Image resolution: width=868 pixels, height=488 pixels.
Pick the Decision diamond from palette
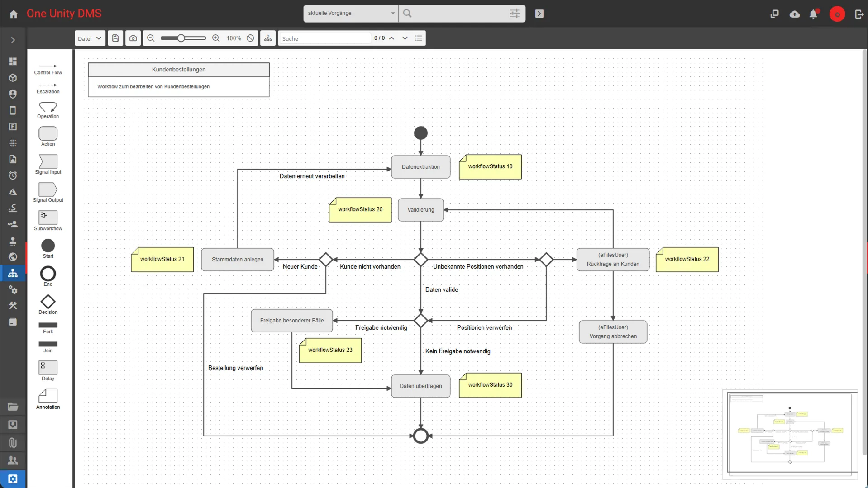tap(48, 305)
